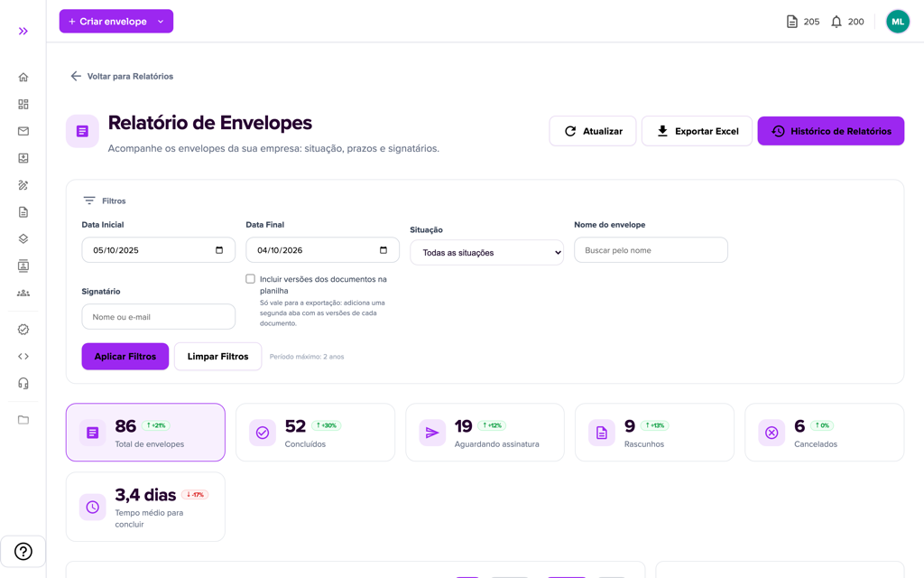
Task: Open Histórico de Relatórios
Action: [831, 131]
